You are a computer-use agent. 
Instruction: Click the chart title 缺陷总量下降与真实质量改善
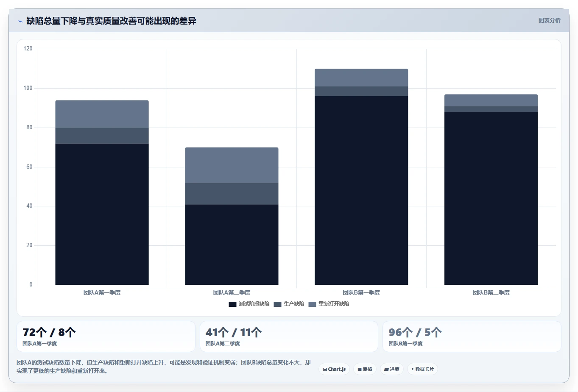click(x=111, y=21)
